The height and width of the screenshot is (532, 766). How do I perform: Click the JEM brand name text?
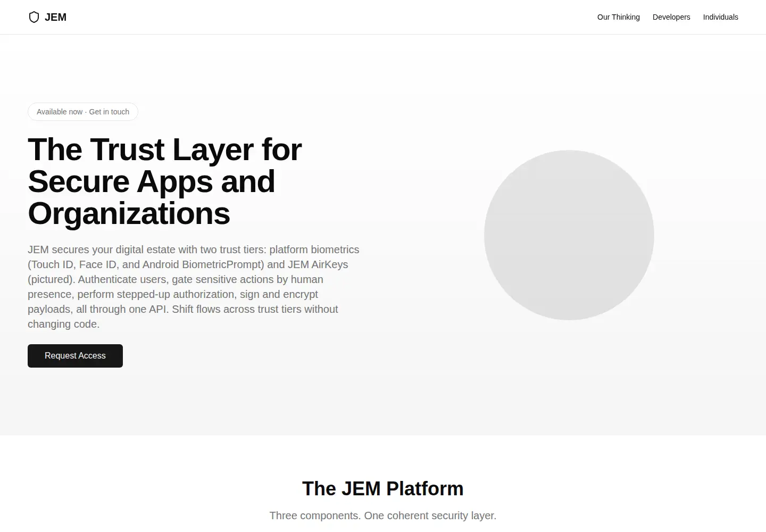point(55,17)
